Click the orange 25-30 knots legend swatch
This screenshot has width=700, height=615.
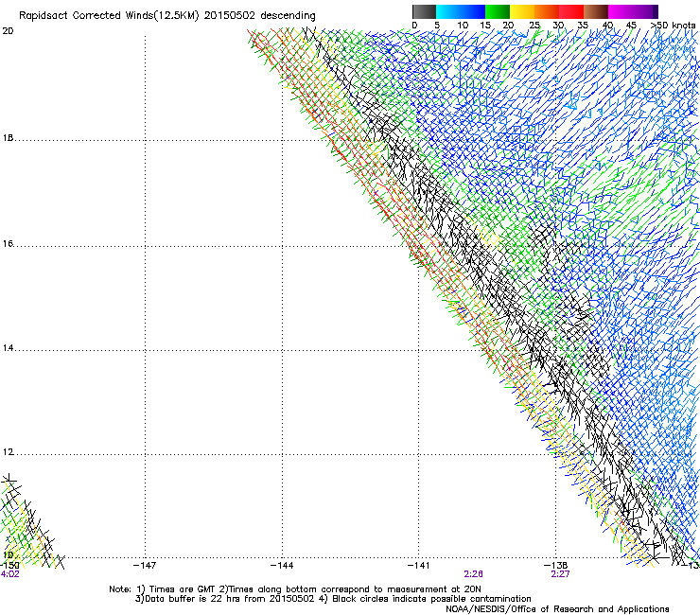click(x=547, y=11)
